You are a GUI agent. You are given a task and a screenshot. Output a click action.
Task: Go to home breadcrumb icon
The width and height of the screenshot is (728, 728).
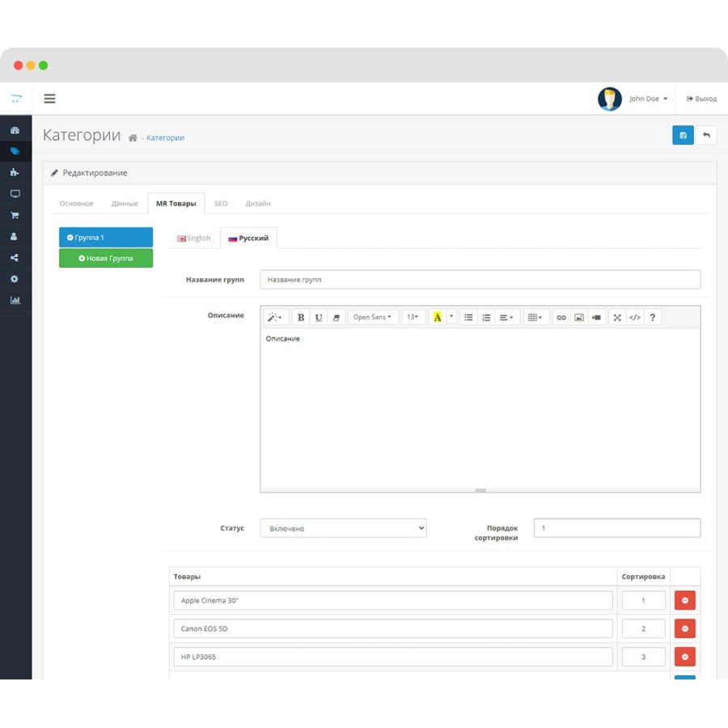[x=133, y=138]
